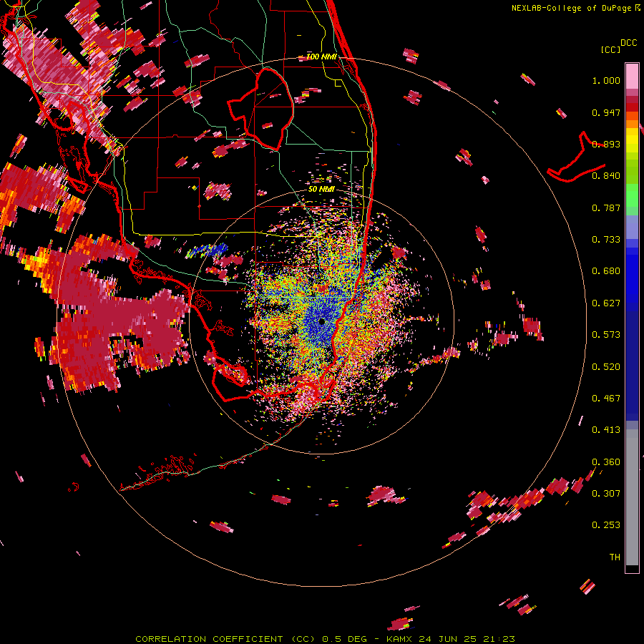Click the TH threshold label

[615, 557]
